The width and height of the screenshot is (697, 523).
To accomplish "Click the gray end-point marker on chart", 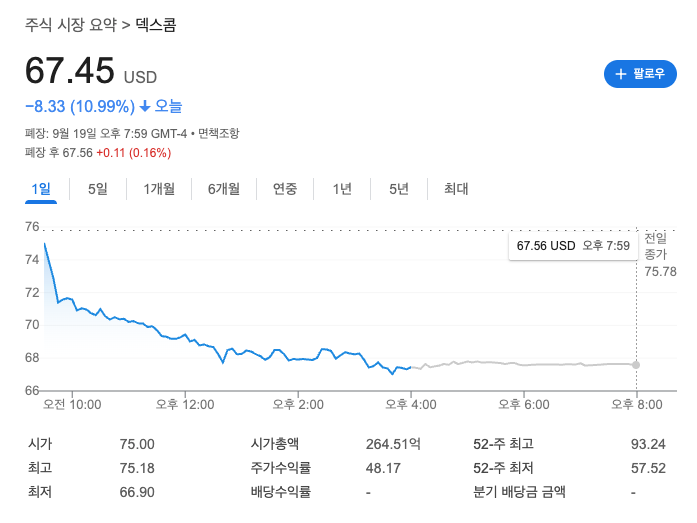I will tap(636, 365).
